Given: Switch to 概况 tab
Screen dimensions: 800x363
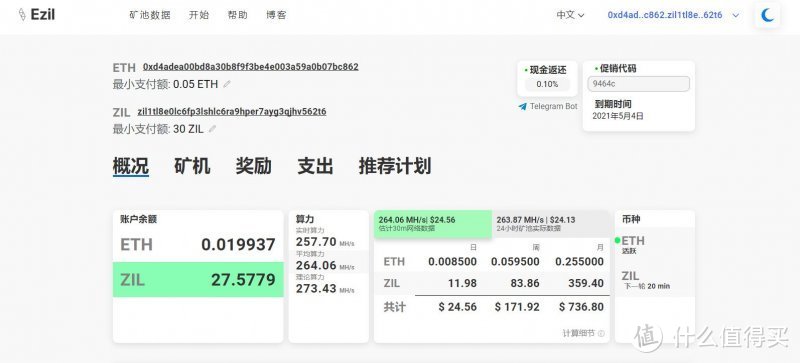Looking at the screenshot, I should tap(131, 166).
